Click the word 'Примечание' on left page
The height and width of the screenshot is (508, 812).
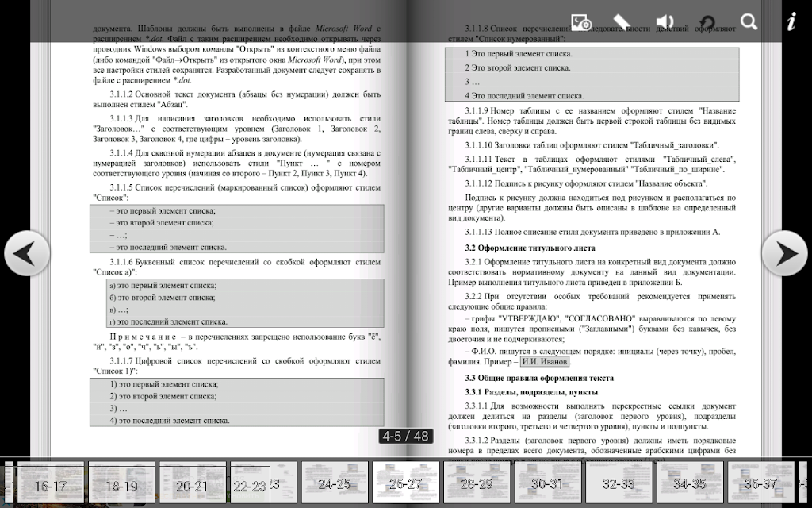click(143, 337)
